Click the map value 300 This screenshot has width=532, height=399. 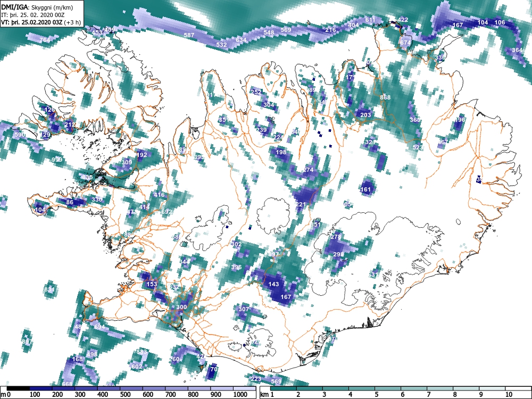(181, 307)
